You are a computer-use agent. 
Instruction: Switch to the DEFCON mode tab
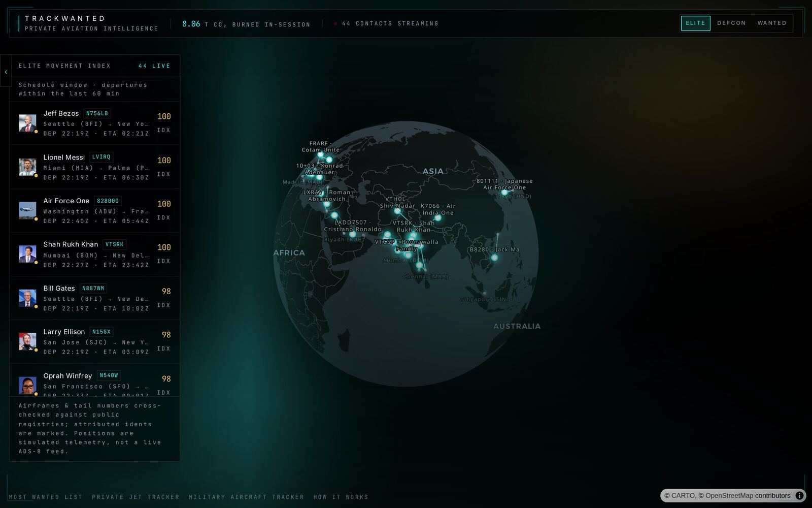pos(731,23)
